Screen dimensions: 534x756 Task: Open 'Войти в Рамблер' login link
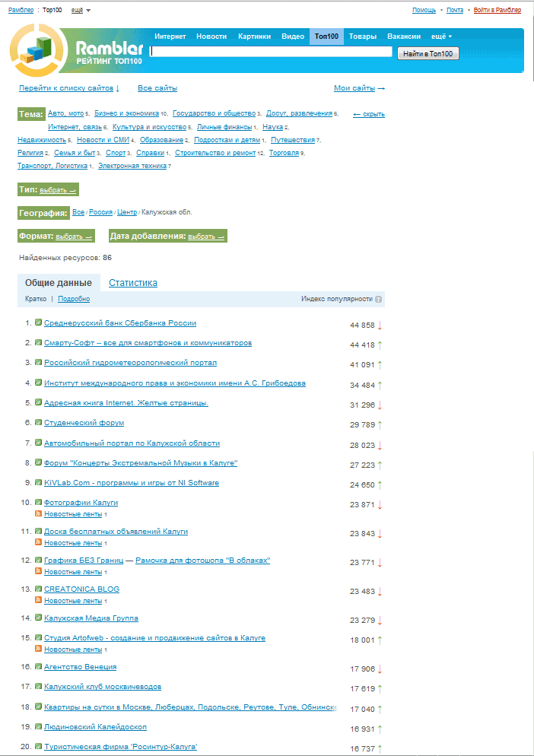coord(497,10)
